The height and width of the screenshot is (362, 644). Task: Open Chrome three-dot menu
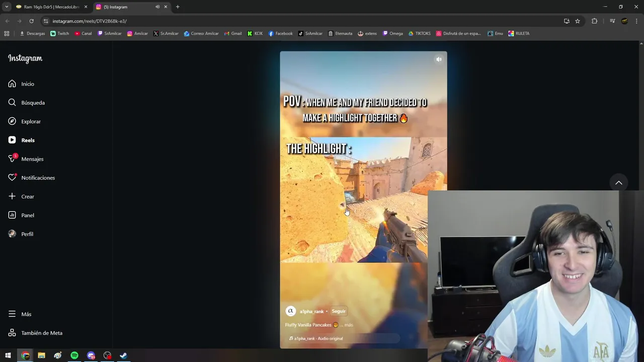tap(636, 21)
